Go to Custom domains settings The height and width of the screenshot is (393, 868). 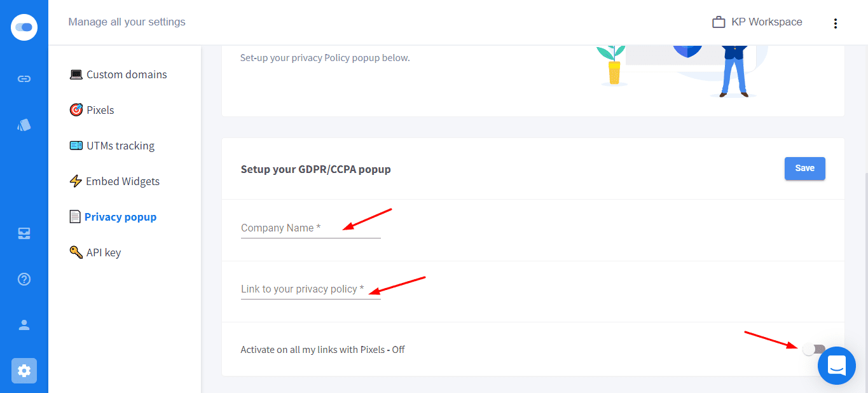[126, 74]
